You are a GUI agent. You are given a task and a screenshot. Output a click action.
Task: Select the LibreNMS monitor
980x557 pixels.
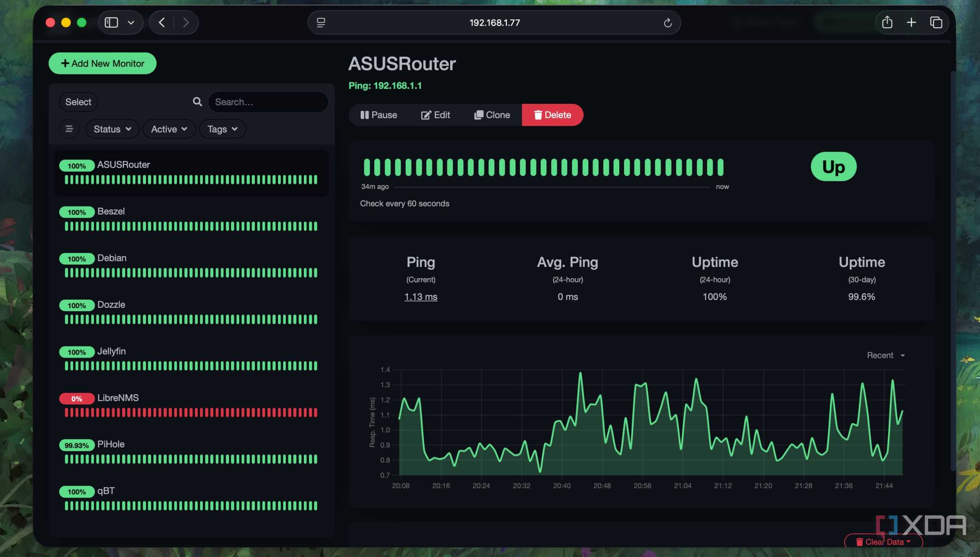(191, 406)
